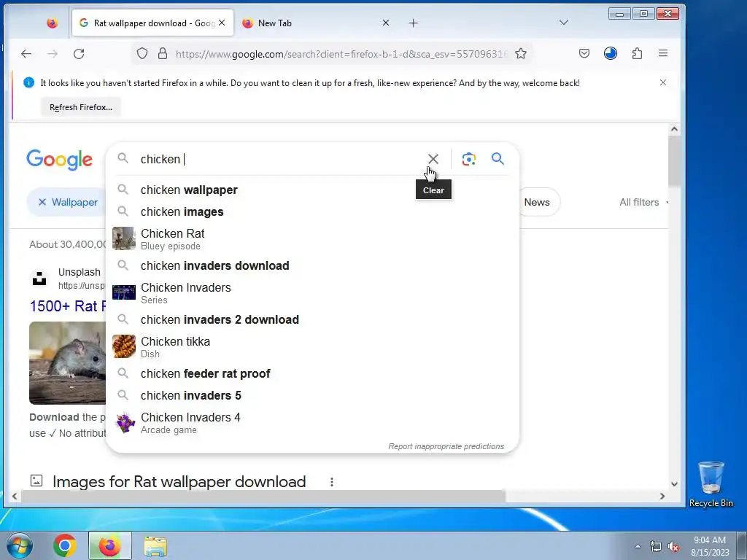
Task: Open network status tray icon
Action: tap(656, 546)
